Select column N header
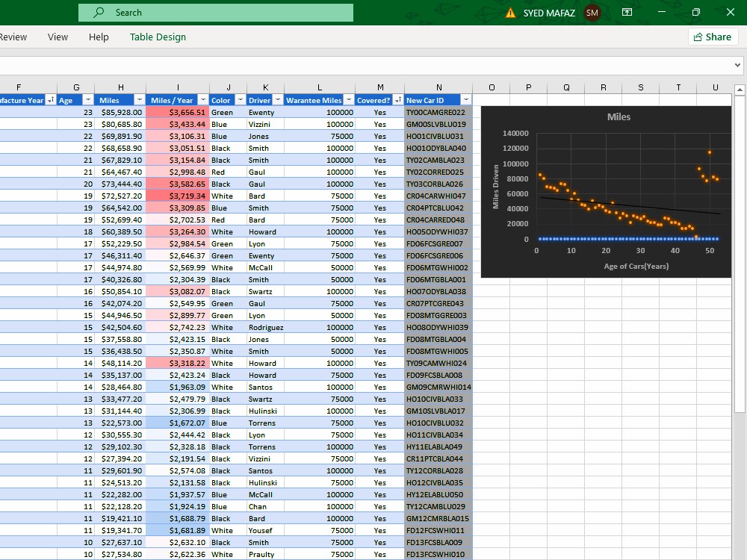Screen dimensions: 747x560 point(438,87)
